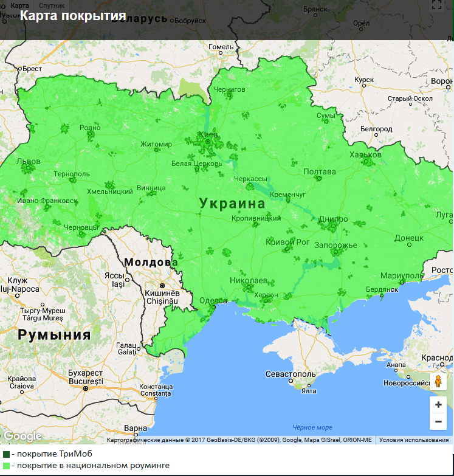Click the Николаев city label
This screenshot has width=454, height=476.
click(x=248, y=280)
